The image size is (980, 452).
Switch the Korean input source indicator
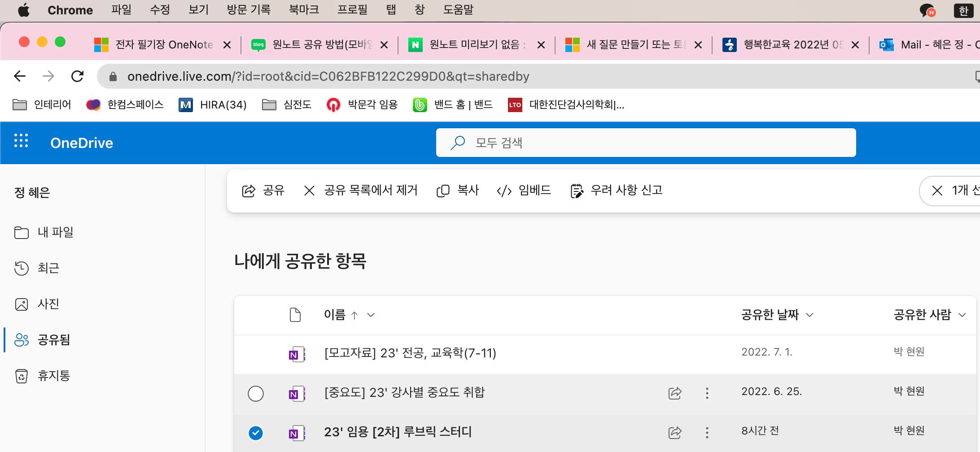[963, 10]
